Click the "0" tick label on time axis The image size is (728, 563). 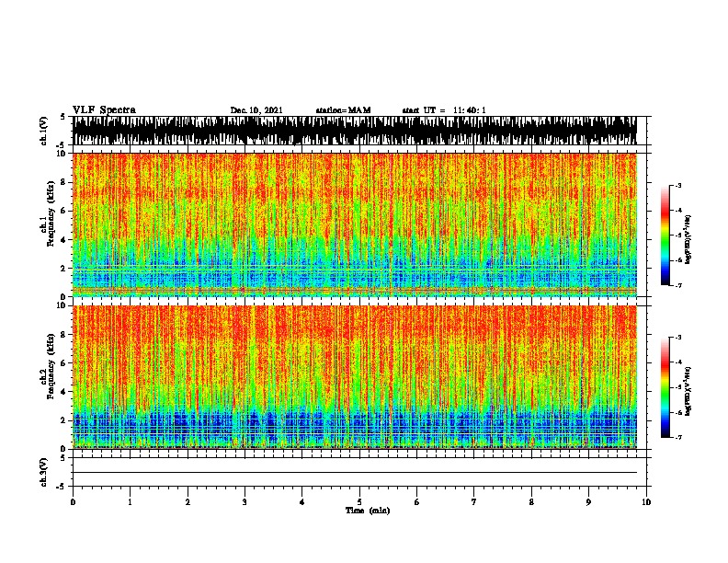pyautogui.click(x=73, y=502)
